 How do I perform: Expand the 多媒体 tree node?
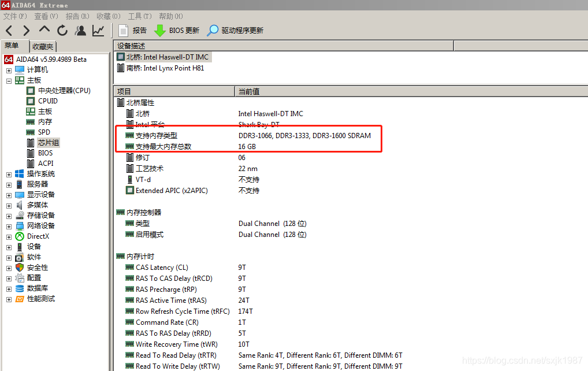click(9, 206)
